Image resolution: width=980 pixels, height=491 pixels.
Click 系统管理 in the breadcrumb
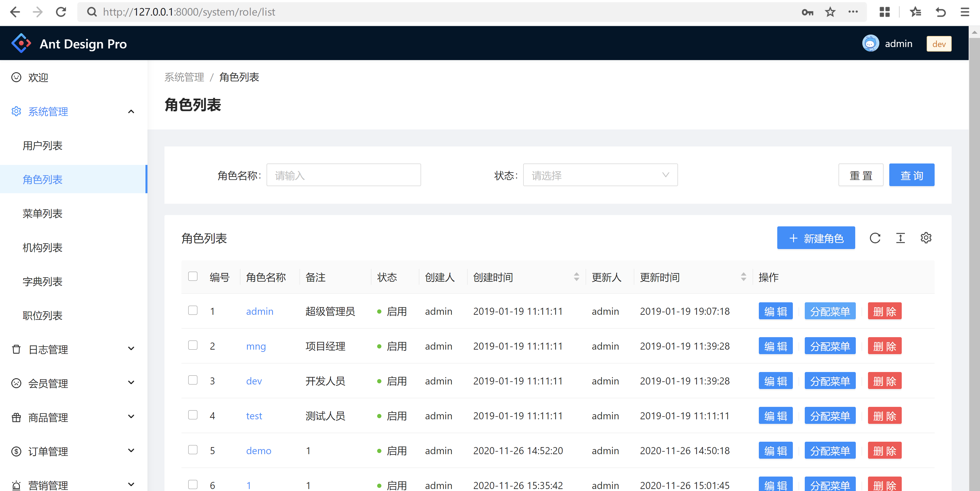point(184,77)
